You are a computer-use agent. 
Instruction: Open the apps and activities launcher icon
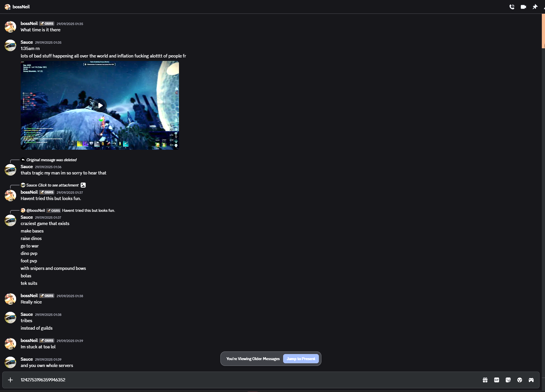click(x=531, y=380)
